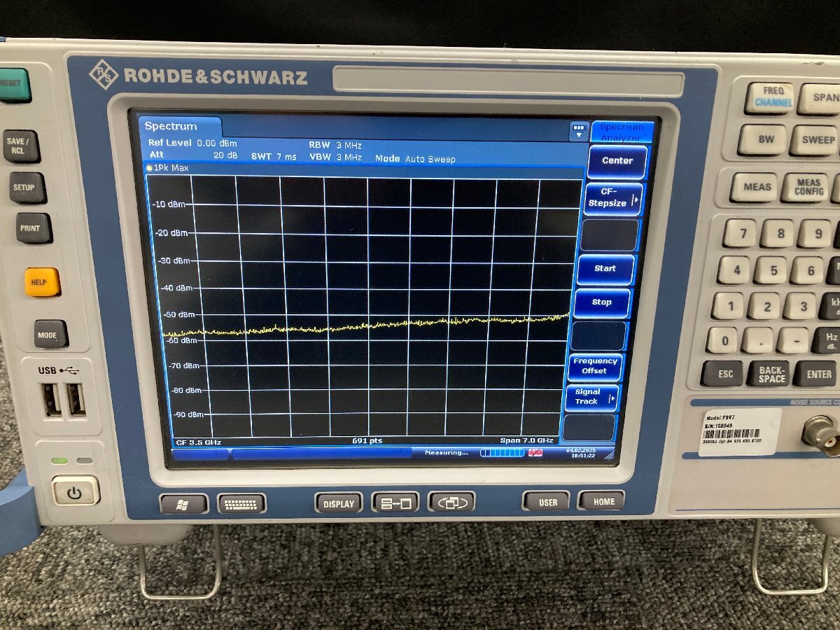Switch focus area using the overlapping-windows key

[451, 502]
